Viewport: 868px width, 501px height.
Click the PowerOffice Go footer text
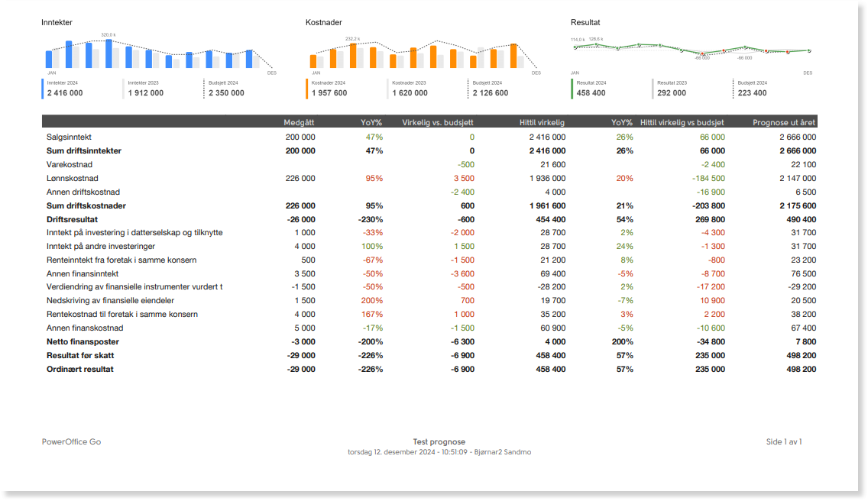pyautogui.click(x=71, y=441)
